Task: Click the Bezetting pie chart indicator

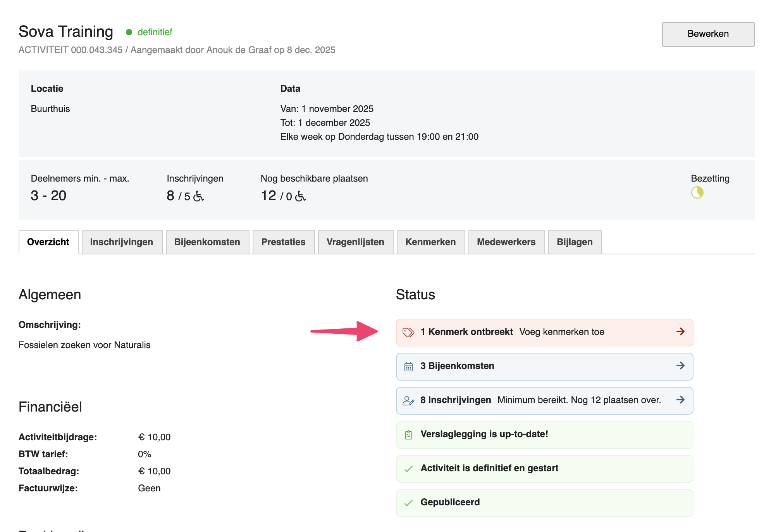Action: click(697, 192)
